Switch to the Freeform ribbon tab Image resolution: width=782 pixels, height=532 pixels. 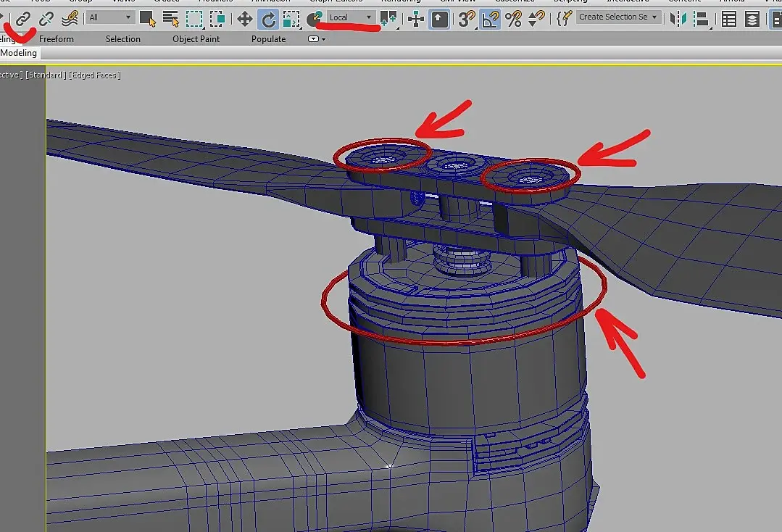[x=57, y=39]
